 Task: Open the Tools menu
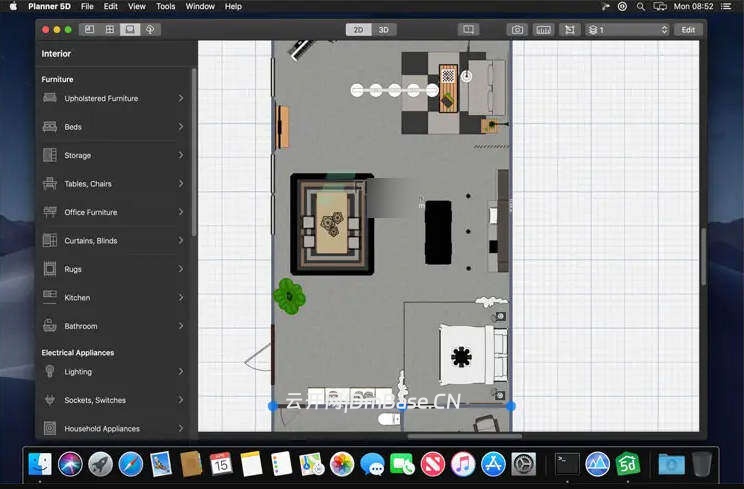[166, 7]
